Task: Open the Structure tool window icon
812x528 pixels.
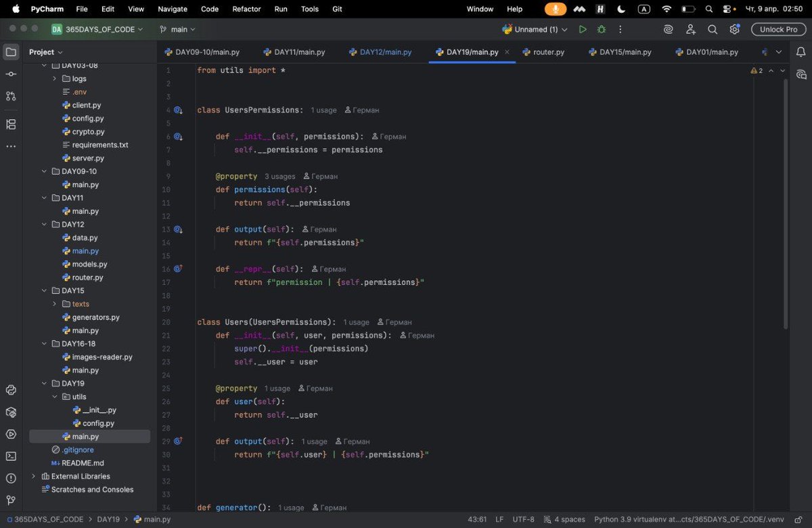Action: click(11, 125)
